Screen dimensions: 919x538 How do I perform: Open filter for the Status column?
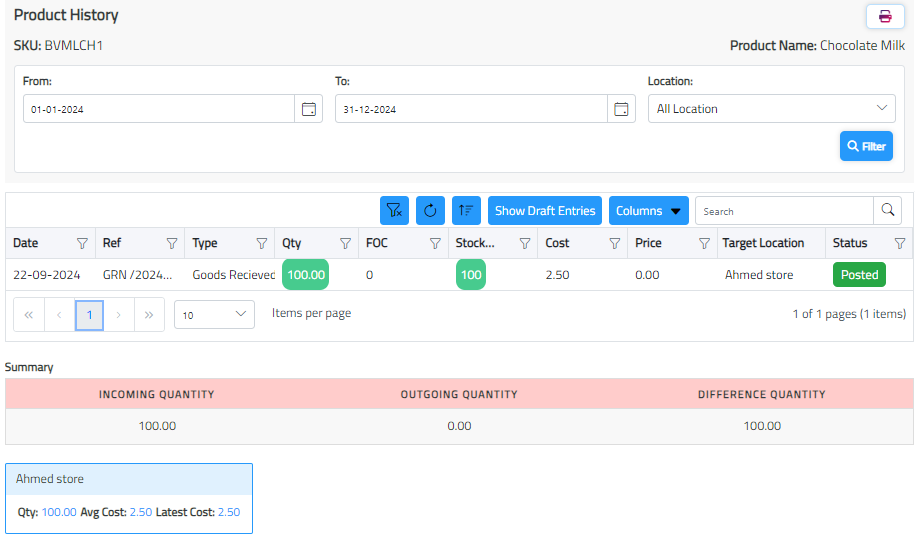pyautogui.click(x=899, y=243)
